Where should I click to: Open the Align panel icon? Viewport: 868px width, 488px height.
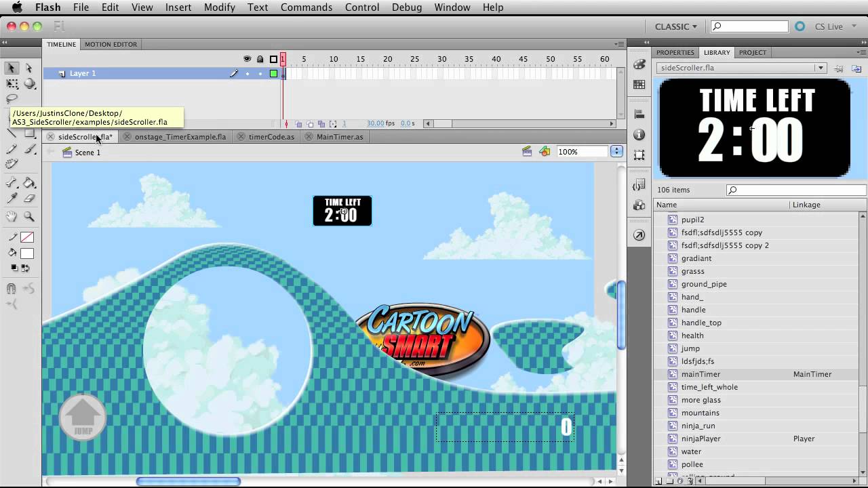639,115
